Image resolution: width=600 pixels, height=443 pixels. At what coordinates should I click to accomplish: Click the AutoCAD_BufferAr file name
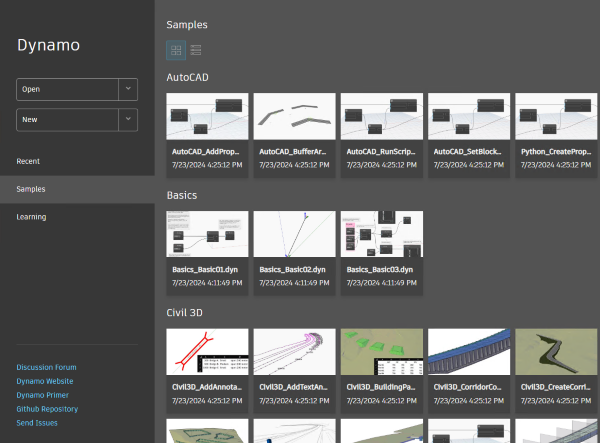coord(293,152)
